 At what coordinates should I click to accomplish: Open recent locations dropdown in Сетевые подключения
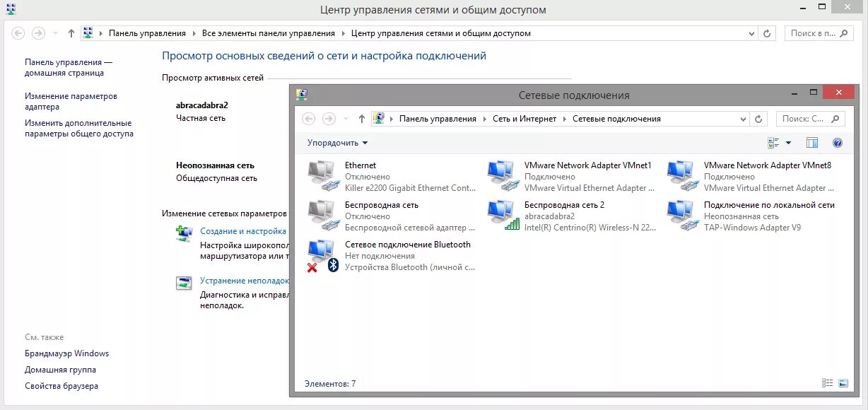tap(346, 119)
